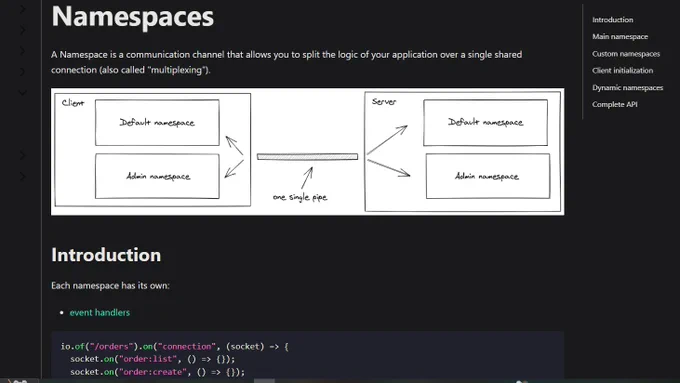Jump to Dynamic namespaces section
Viewport: 680px width, 383px height.
[x=628, y=88]
